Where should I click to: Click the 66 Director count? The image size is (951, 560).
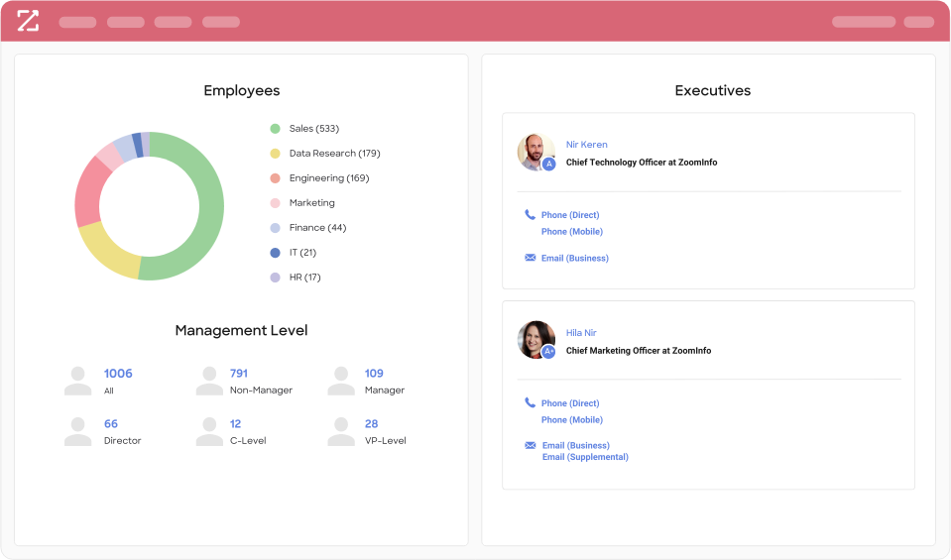(110, 423)
